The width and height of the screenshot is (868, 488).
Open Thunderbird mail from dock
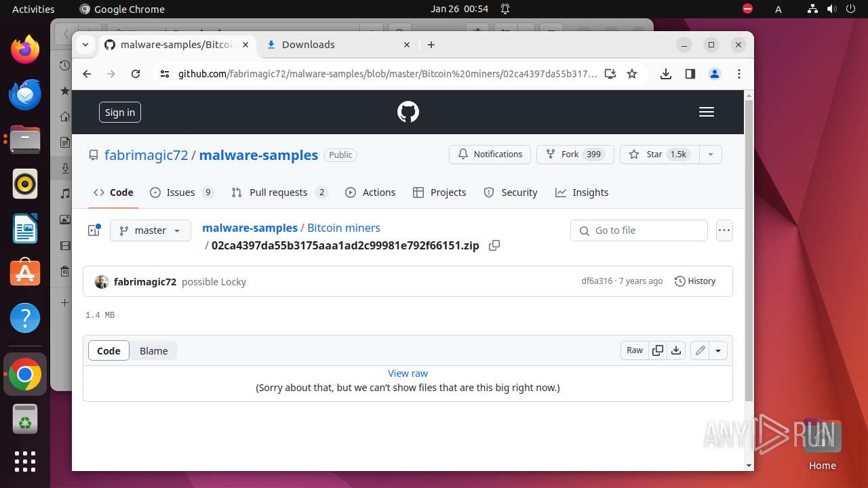coord(25,94)
